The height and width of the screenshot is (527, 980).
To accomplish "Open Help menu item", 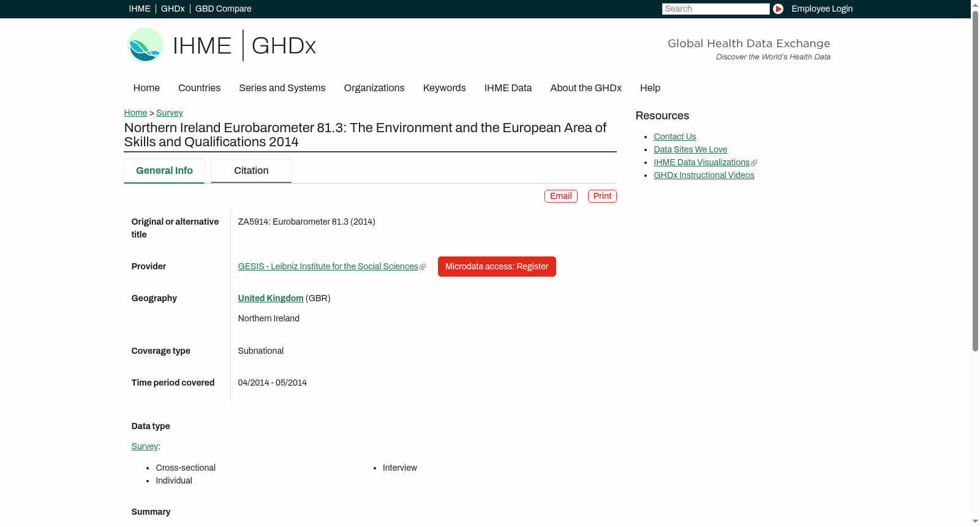I will (x=650, y=88).
